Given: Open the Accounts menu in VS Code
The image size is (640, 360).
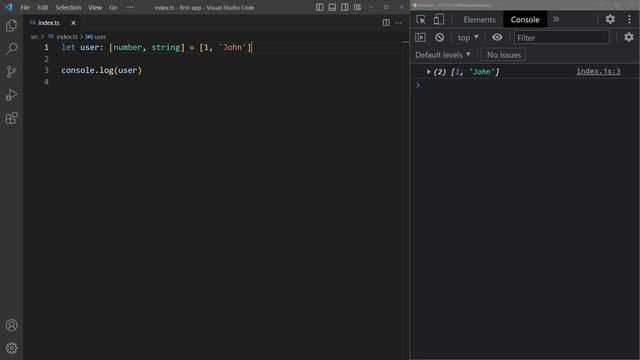Looking at the screenshot, I should pos(11,325).
